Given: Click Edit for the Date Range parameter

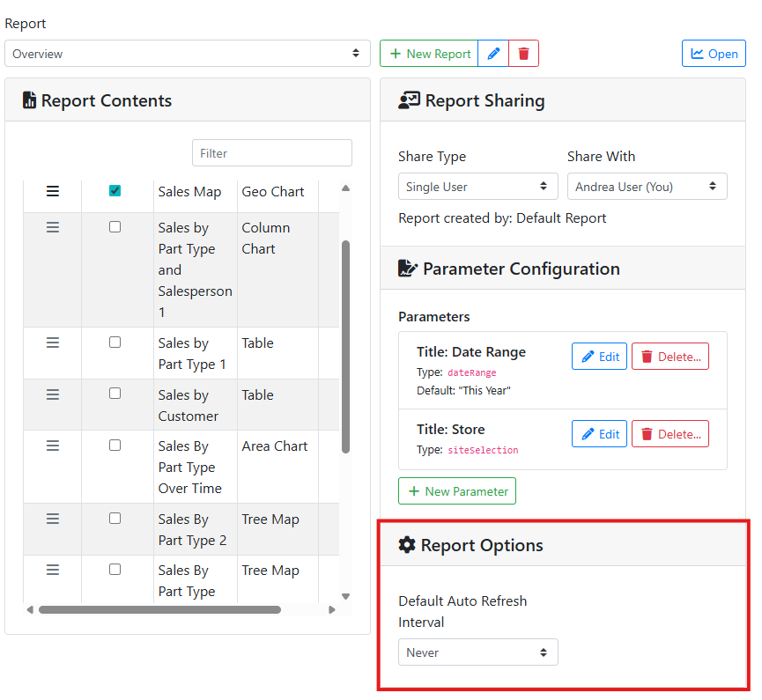Looking at the screenshot, I should (599, 357).
